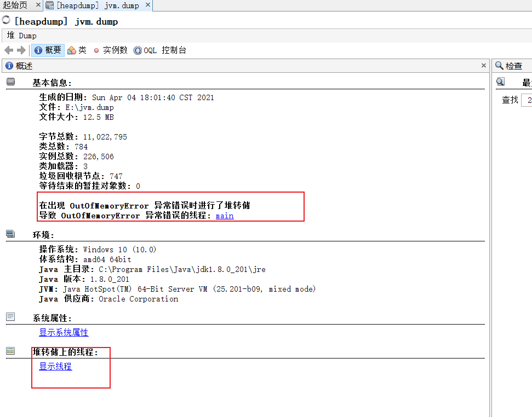
Task: Click the inspect icon below 检查
Action: (x=500, y=82)
